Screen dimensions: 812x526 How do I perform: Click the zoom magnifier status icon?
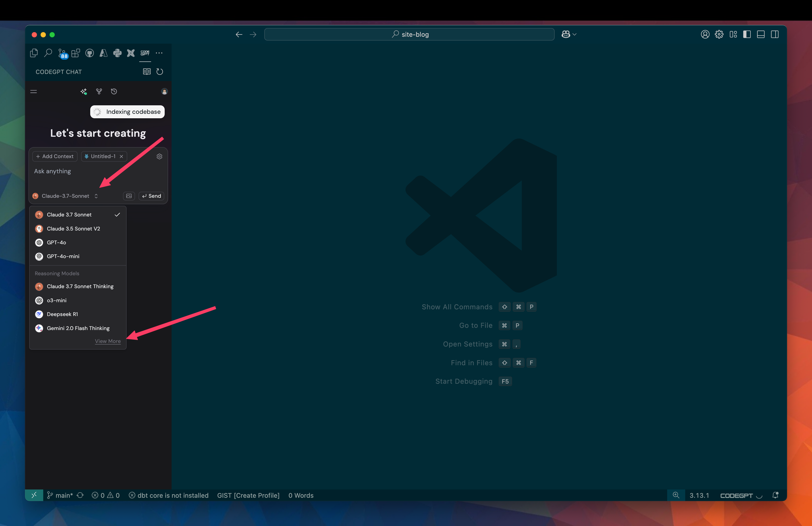tap(676, 495)
